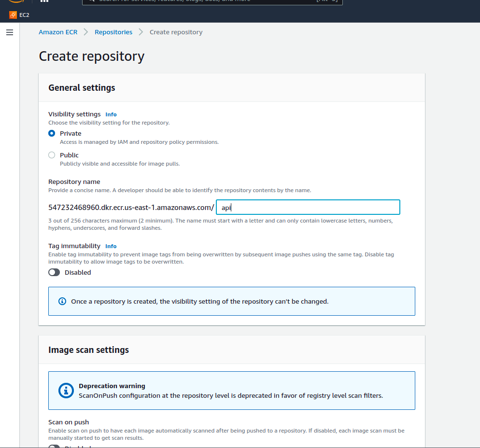The width and height of the screenshot is (480, 448).
Task: Click the info icon in the visibility notice box
Action: click(x=62, y=301)
